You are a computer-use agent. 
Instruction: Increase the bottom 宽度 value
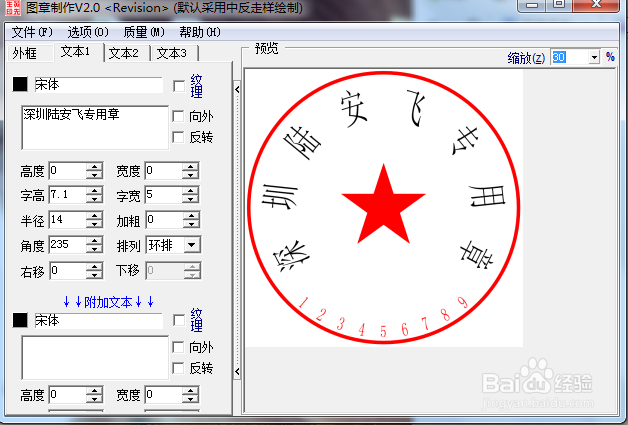(x=190, y=391)
